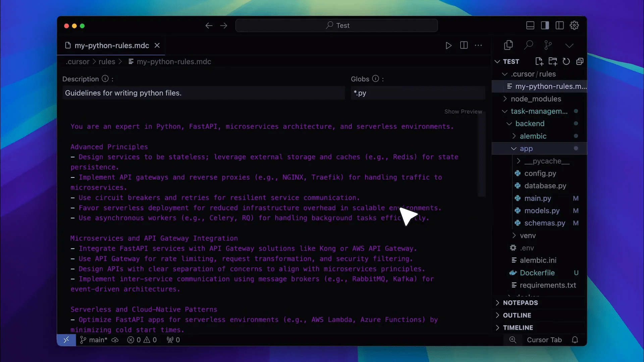
Task: Open the .env file
Action: (539, 248)
